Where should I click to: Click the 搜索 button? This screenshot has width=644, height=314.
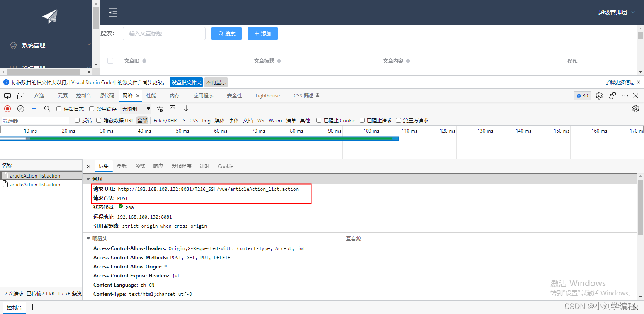[227, 34]
